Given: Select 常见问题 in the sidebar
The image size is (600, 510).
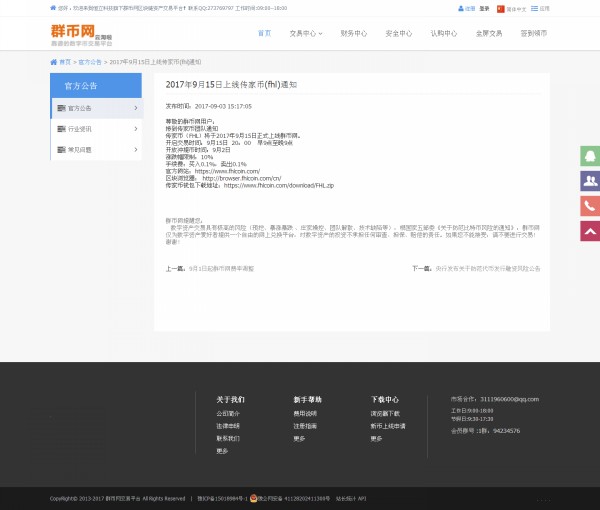Looking at the screenshot, I should (96, 150).
